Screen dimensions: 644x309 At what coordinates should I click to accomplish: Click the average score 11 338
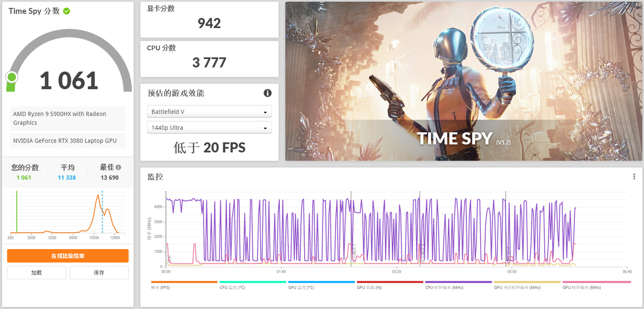coord(68,178)
